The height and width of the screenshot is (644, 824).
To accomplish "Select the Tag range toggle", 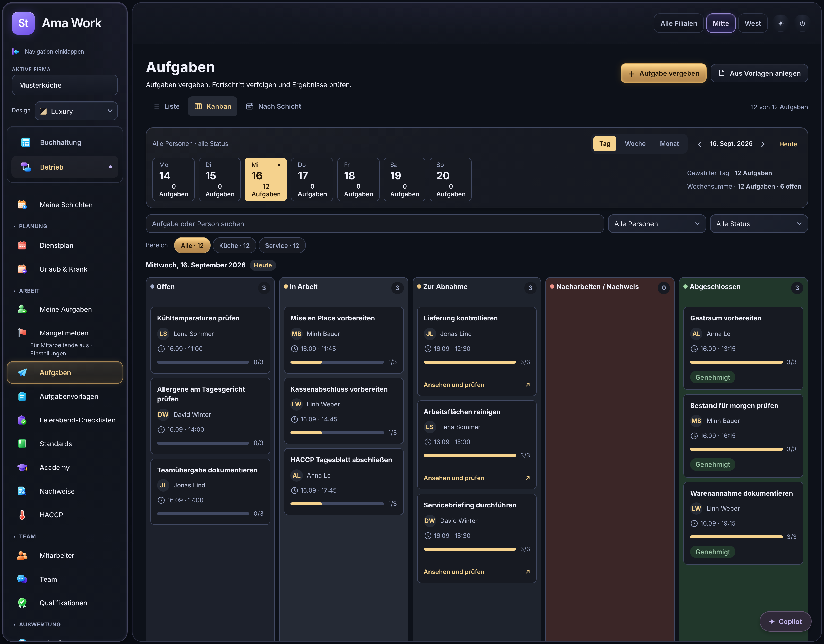I will [x=604, y=144].
